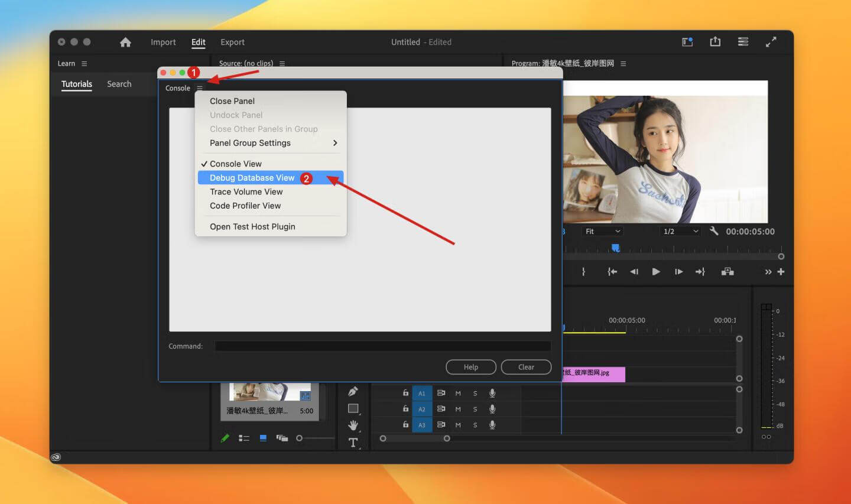Click the Console Command input field
The height and width of the screenshot is (504, 851).
click(x=382, y=346)
